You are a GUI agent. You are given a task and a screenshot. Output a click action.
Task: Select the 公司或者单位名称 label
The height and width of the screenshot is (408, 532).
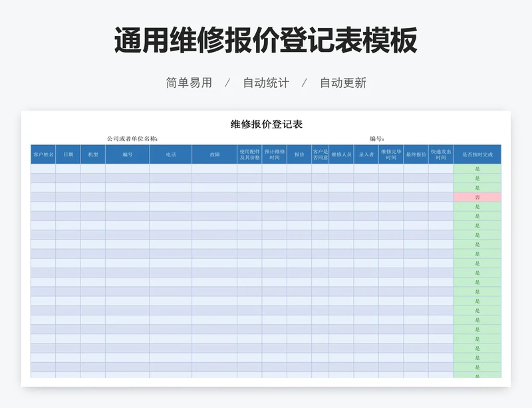tap(132, 138)
